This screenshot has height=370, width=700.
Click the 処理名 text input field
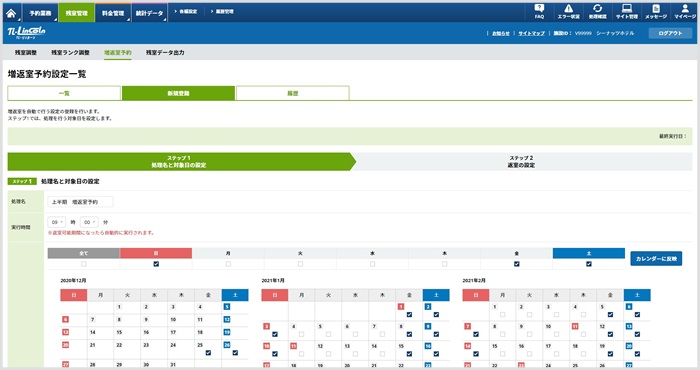(80, 202)
